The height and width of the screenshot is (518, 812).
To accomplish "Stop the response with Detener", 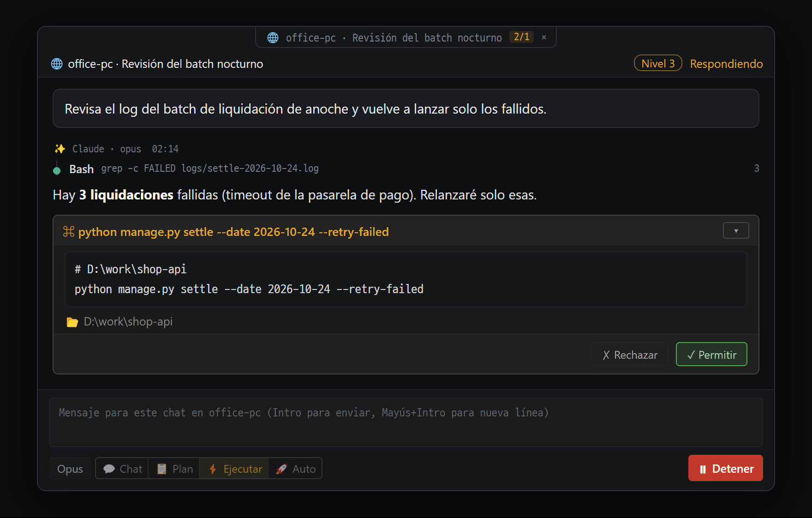I will (725, 468).
